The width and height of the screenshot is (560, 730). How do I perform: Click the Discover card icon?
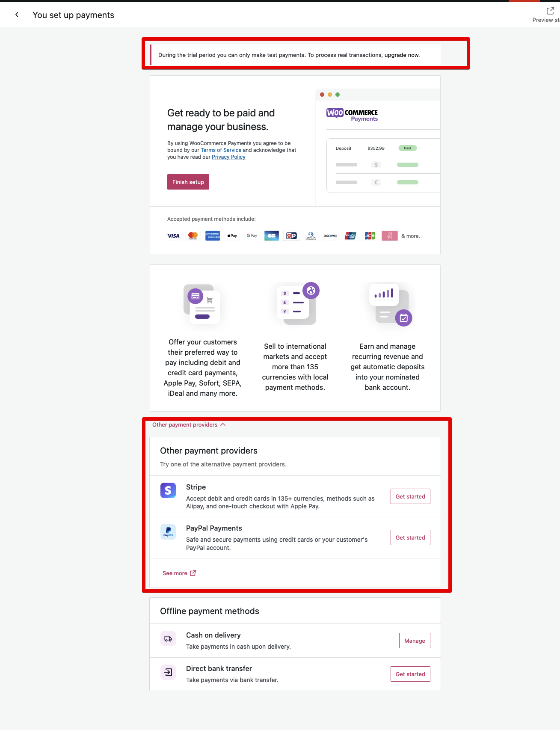330,236
